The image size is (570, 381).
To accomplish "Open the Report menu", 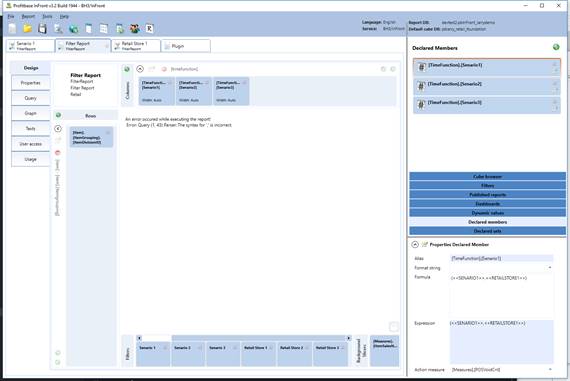I will 28,16.
